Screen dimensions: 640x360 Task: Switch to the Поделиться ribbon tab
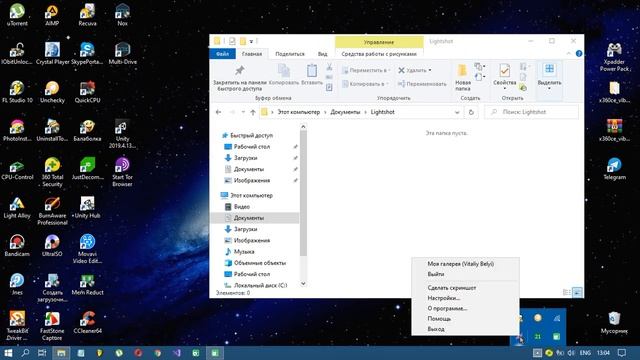click(290, 54)
